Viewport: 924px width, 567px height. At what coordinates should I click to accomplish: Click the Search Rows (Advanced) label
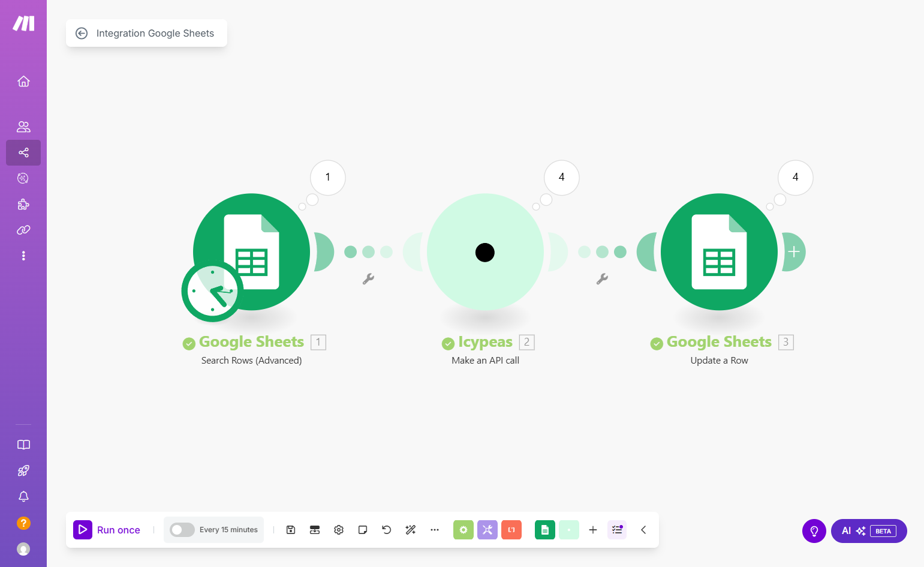pyautogui.click(x=251, y=361)
